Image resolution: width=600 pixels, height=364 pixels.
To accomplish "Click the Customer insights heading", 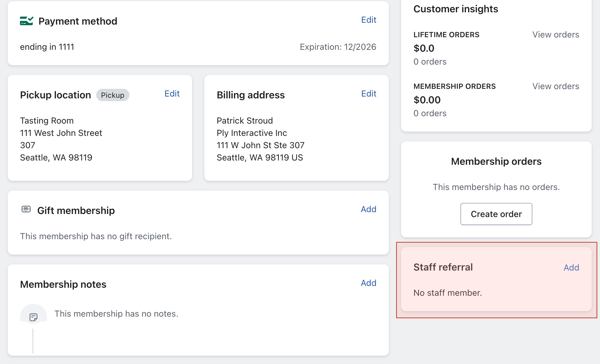I will pos(456,9).
